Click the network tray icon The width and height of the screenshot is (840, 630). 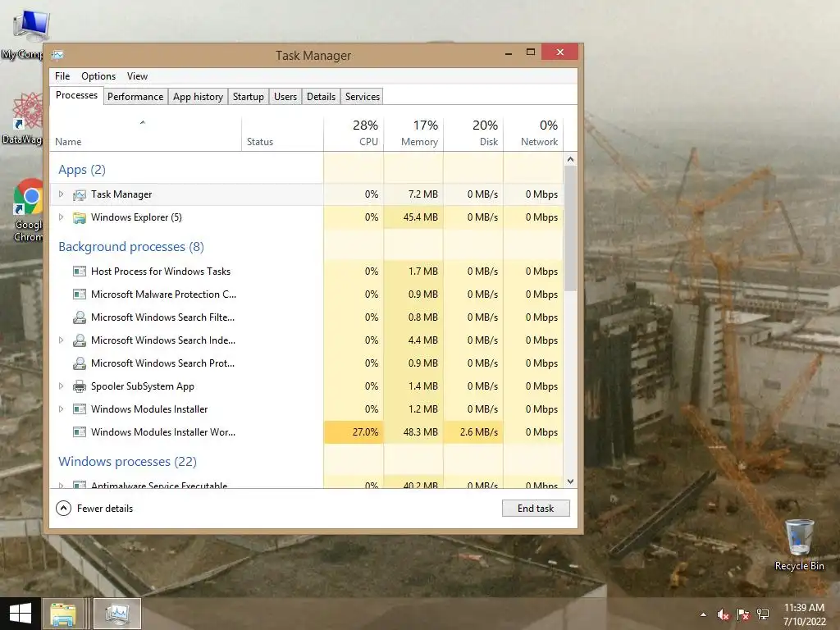point(763,614)
